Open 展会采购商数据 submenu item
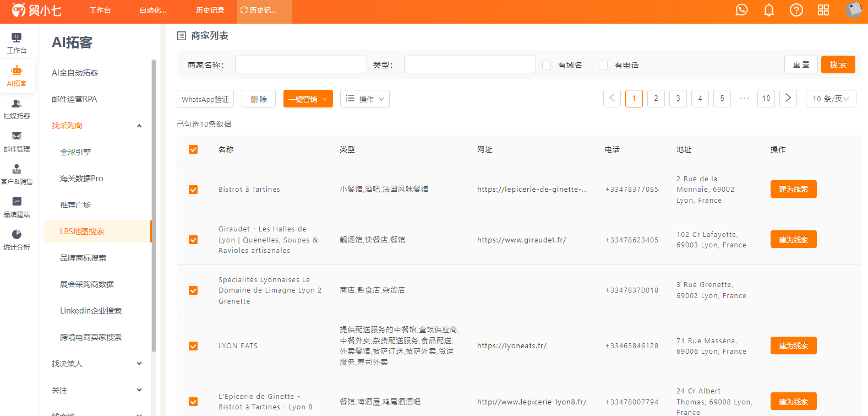868x416 pixels. pos(87,284)
